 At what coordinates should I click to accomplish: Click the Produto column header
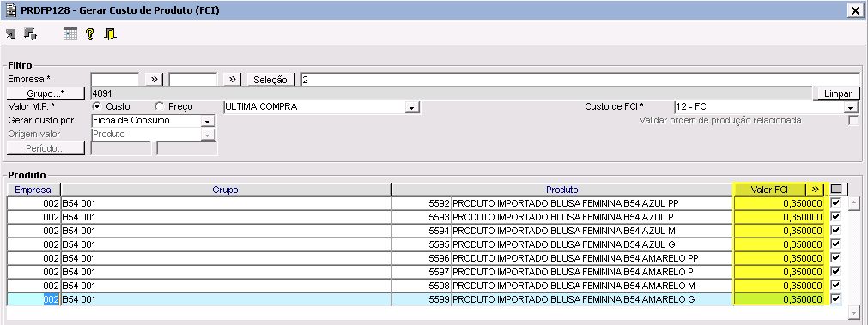[561, 190]
